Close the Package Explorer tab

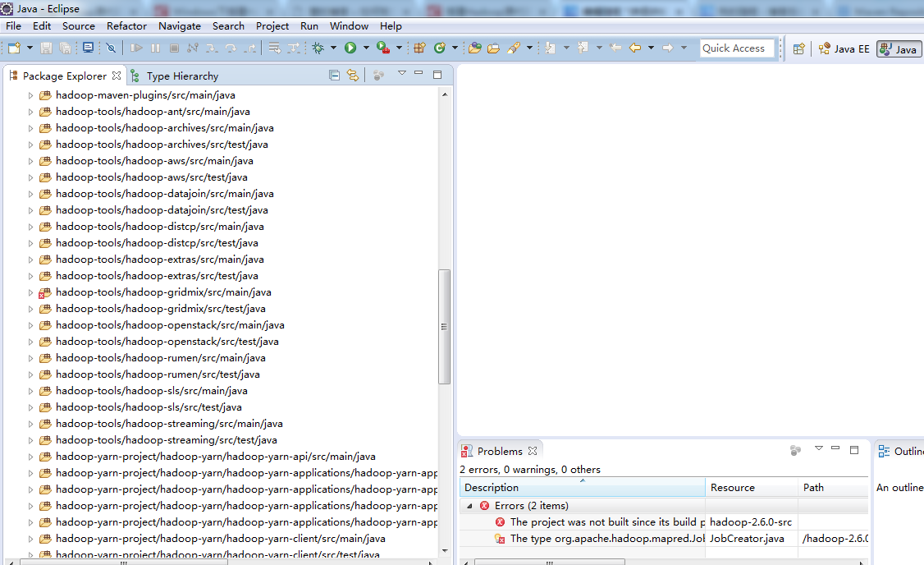(x=117, y=76)
